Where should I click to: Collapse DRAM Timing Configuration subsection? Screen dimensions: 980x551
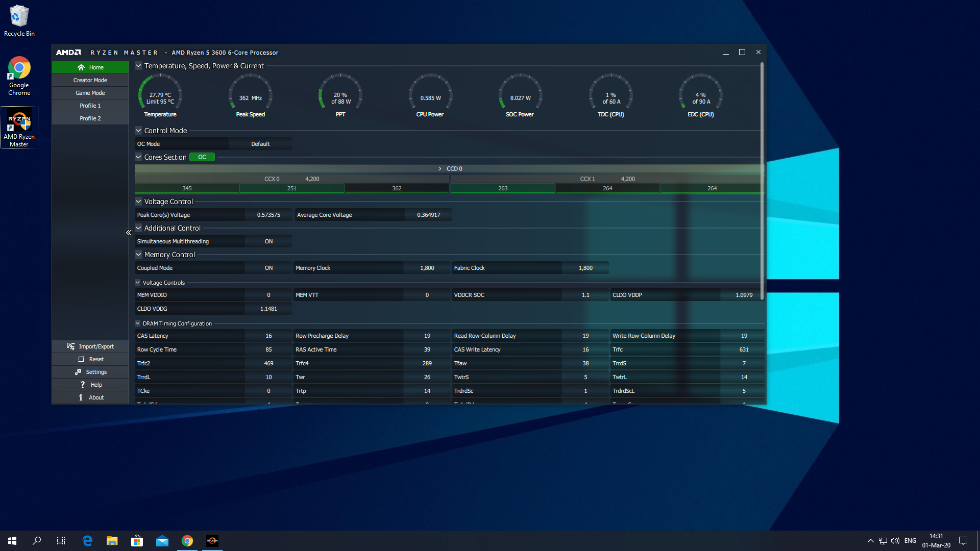tap(138, 323)
